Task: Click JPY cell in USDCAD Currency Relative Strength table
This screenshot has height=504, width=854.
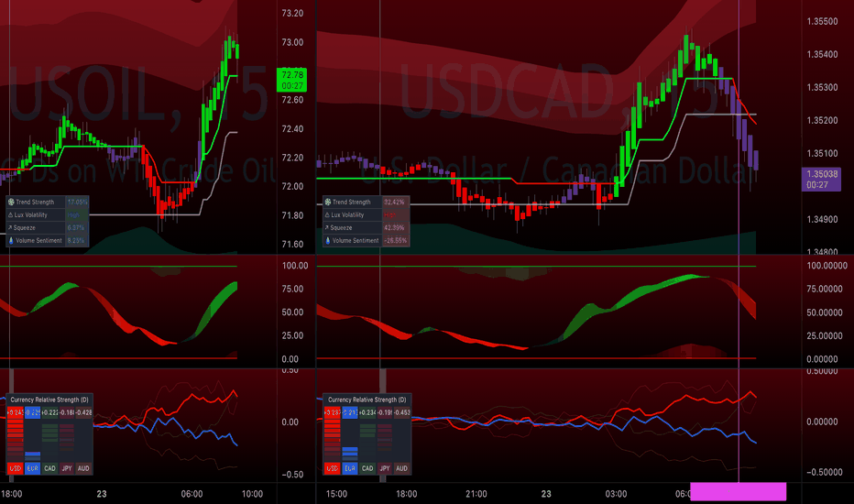Action: [x=385, y=468]
